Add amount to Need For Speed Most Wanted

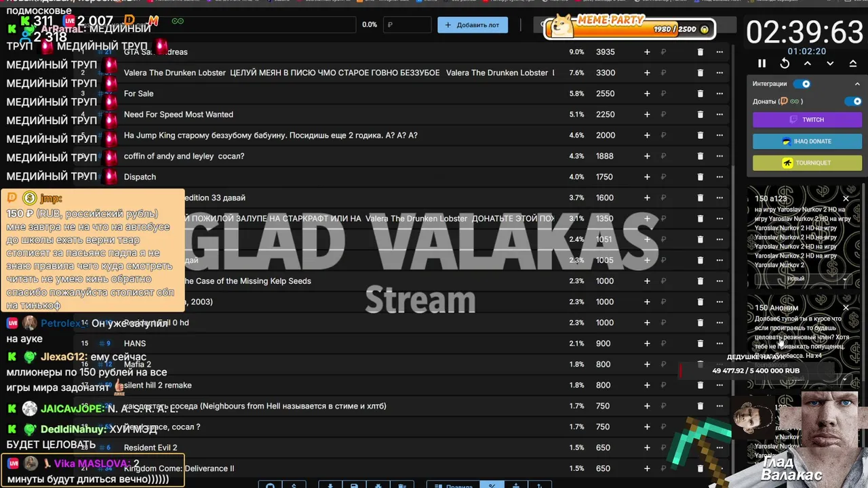(x=647, y=115)
